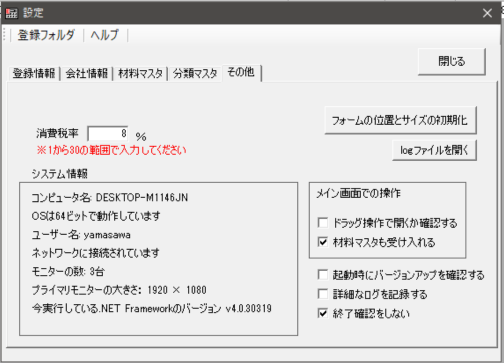Uncheck 終了確認をしない checkbox

[x=323, y=314]
